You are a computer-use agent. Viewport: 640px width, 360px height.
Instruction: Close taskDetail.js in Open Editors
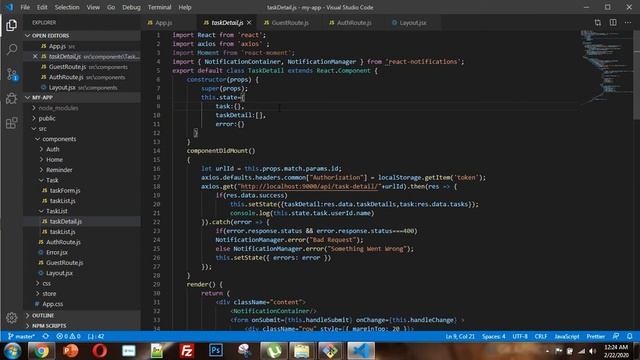click(35, 56)
